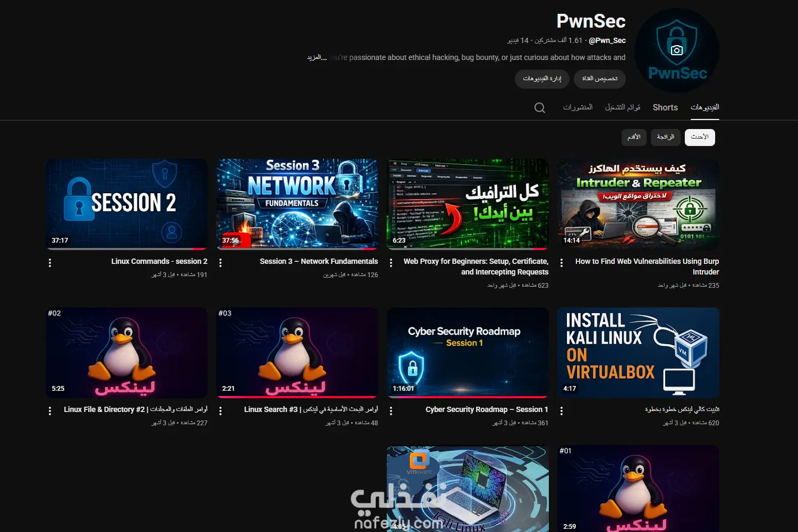The image size is (798, 532).
Task: Show more options for Web Proxy for Beginners video
Action: pos(391,263)
